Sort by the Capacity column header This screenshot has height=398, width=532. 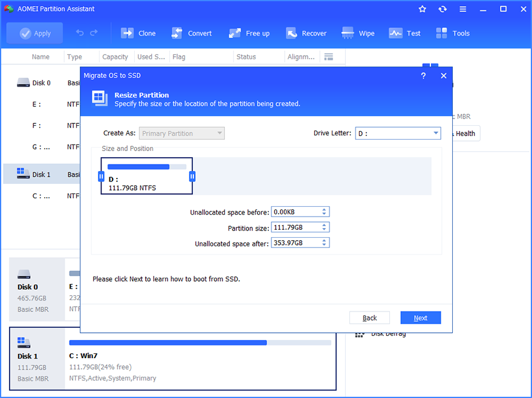[x=115, y=57]
